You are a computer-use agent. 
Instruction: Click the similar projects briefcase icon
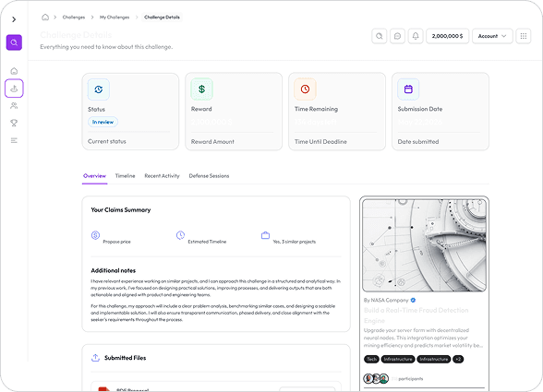265,235
